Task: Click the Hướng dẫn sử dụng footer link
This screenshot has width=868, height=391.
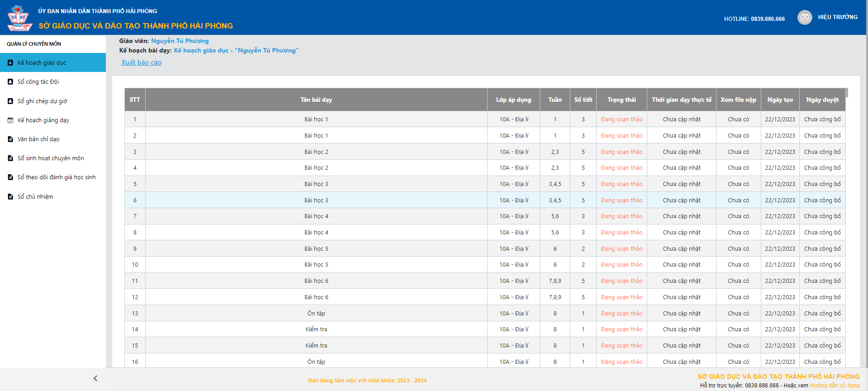Action: coord(835,386)
